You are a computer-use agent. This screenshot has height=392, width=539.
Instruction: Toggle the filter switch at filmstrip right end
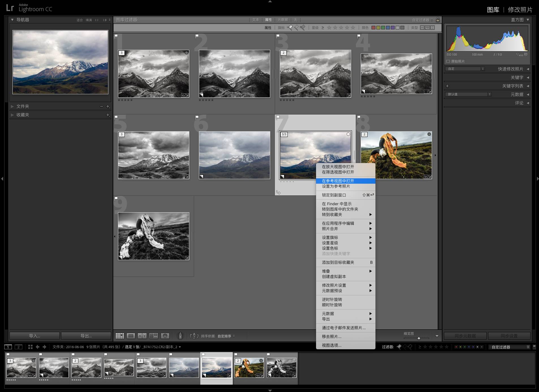click(534, 347)
